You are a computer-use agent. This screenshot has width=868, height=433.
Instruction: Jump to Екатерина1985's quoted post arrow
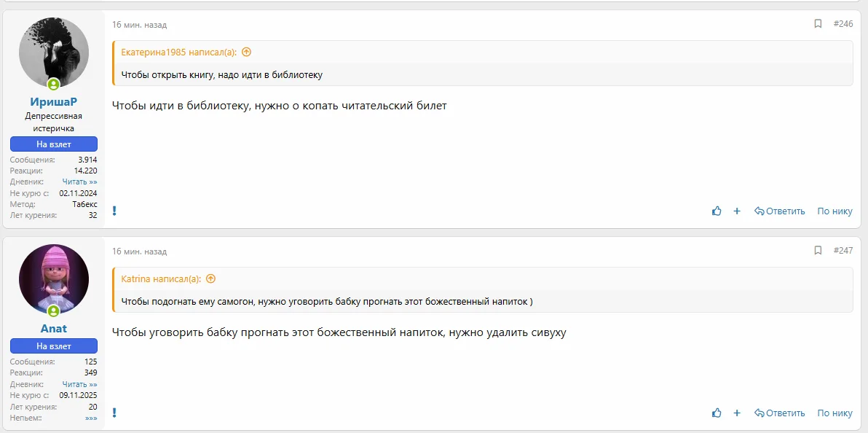click(246, 52)
